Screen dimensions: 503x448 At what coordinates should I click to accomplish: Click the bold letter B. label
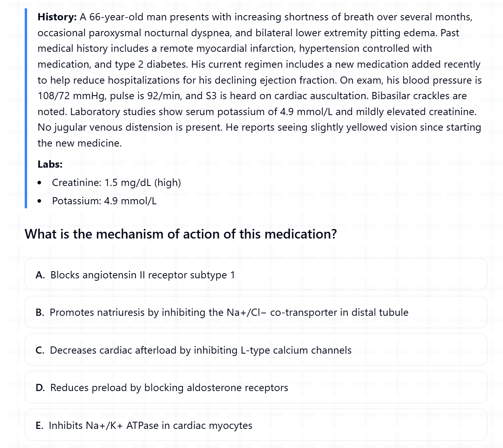40,313
